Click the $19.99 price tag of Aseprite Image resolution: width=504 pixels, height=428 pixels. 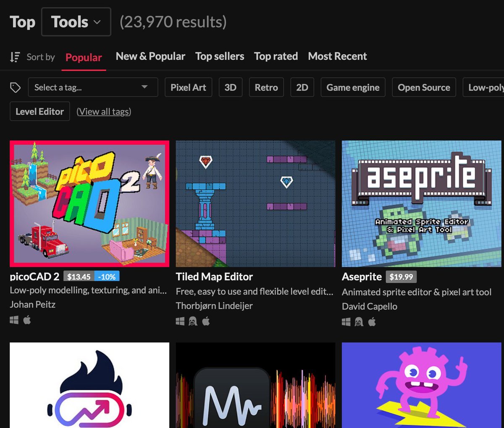coord(401,277)
